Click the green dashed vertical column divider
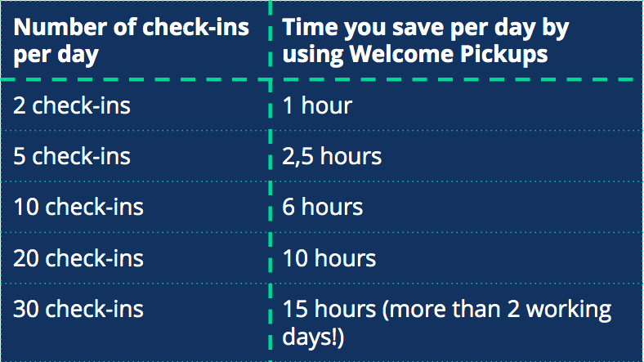 [x=270, y=180]
